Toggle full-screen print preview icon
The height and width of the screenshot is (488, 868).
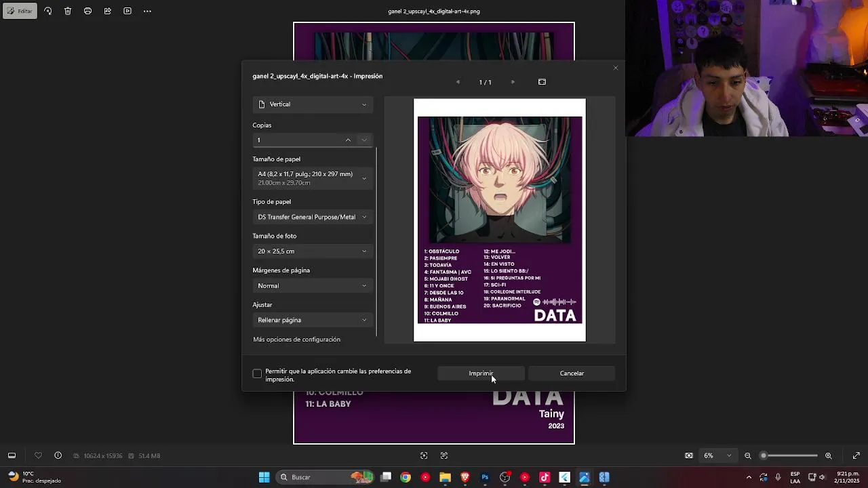(542, 82)
